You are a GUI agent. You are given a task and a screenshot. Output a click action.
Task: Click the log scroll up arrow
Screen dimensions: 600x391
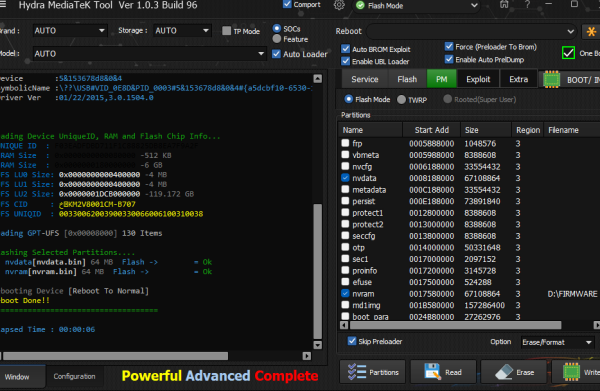tap(318, 79)
